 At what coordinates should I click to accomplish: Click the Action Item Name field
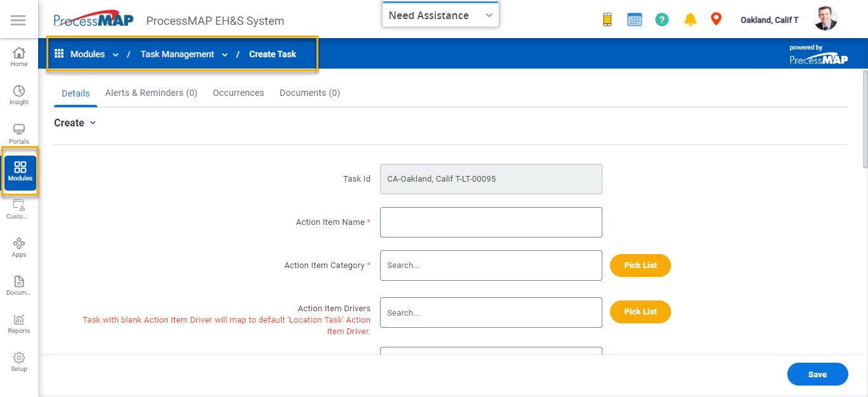[x=491, y=222]
